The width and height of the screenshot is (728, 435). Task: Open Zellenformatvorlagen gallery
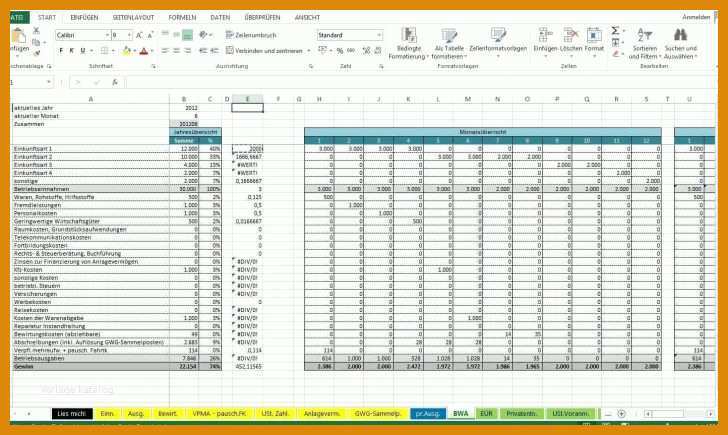click(x=498, y=42)
